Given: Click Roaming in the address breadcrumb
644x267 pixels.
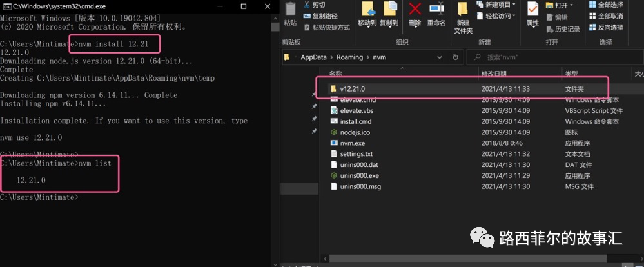Looking at the screenshot, I should click(x=349, y=57).
